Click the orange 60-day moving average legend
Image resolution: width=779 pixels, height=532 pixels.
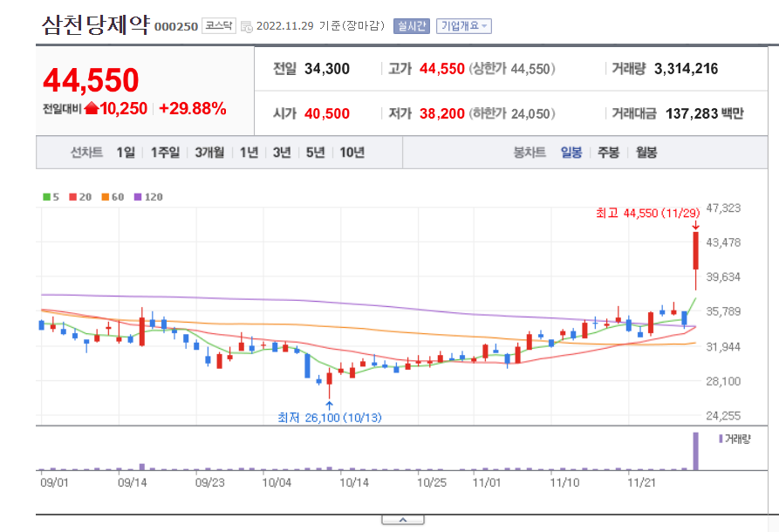click(x=113, y=197)
